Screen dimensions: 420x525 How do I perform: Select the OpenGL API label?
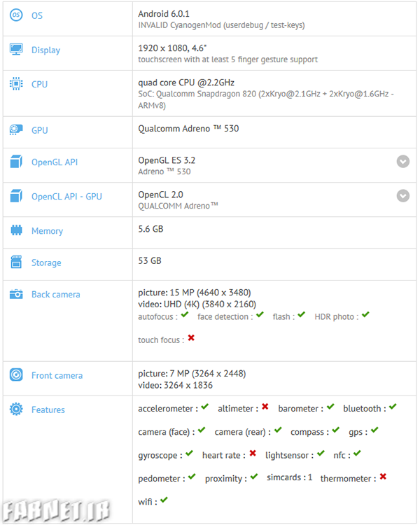point(55,162)
